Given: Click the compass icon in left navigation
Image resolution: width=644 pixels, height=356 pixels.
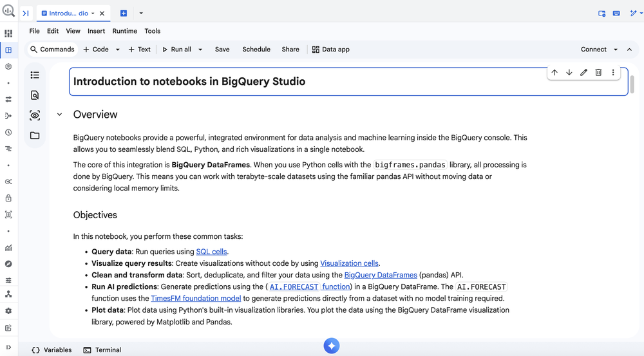Looking at the screenshot, I should click(8, 264).
